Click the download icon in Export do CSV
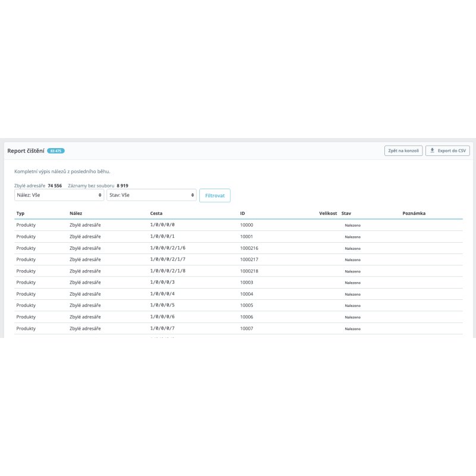 pos(432,151)
